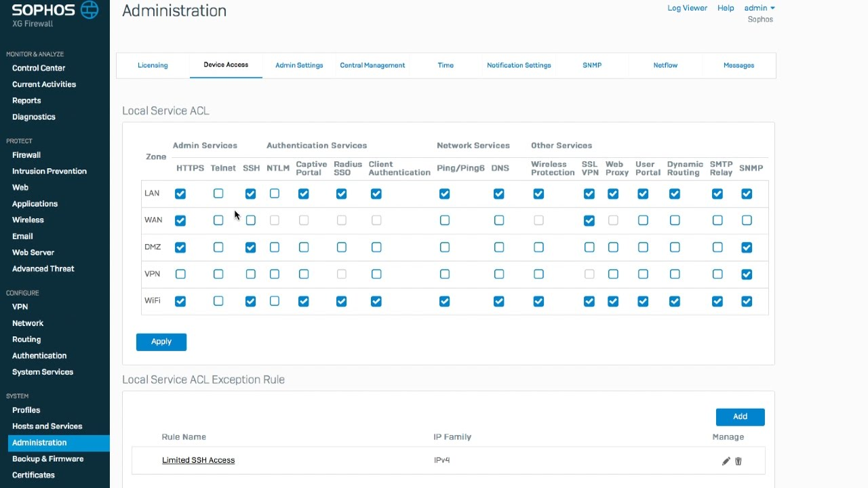Uncheck SNMP for the VPN zone
Viewport: 868px width, 488px height.
[x=747, y=274]
